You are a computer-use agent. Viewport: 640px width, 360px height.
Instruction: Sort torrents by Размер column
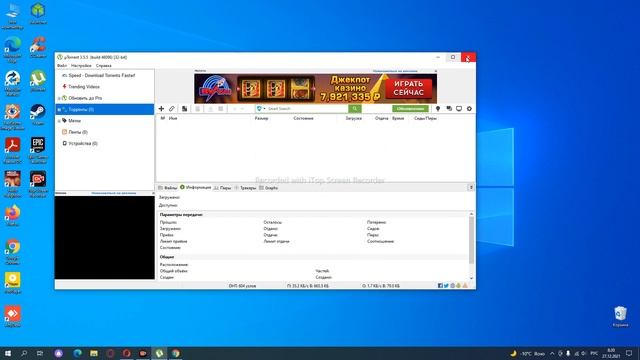tap(261, 118)
